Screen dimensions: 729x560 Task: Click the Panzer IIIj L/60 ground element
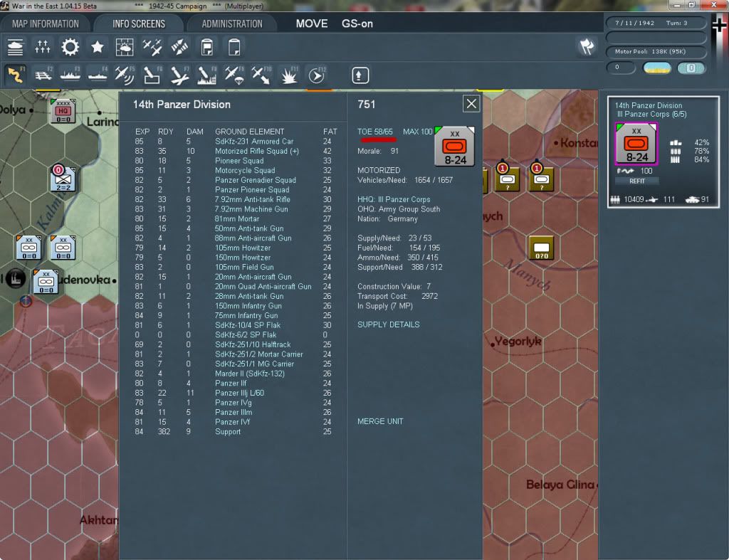pyautogui.click(x=239, y=393)
